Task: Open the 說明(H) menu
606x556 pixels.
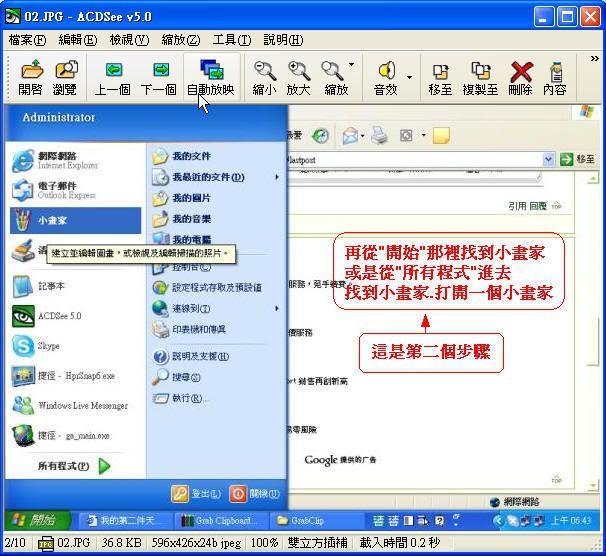Action: coord(283,40)
